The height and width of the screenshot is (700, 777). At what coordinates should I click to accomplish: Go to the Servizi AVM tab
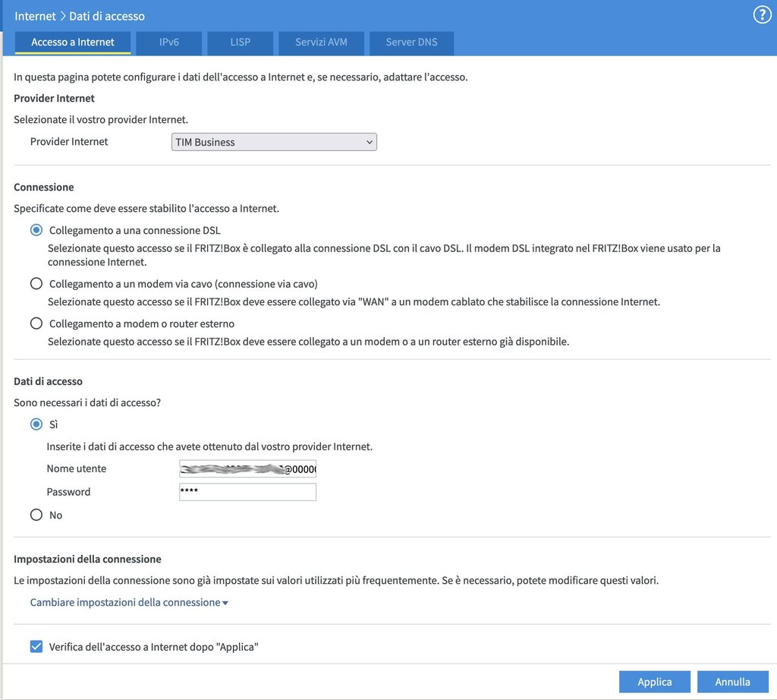(321, 43)
